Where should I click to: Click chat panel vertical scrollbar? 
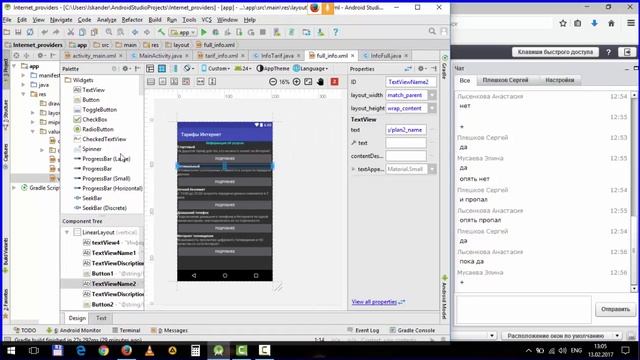click(x=634, y=192)
